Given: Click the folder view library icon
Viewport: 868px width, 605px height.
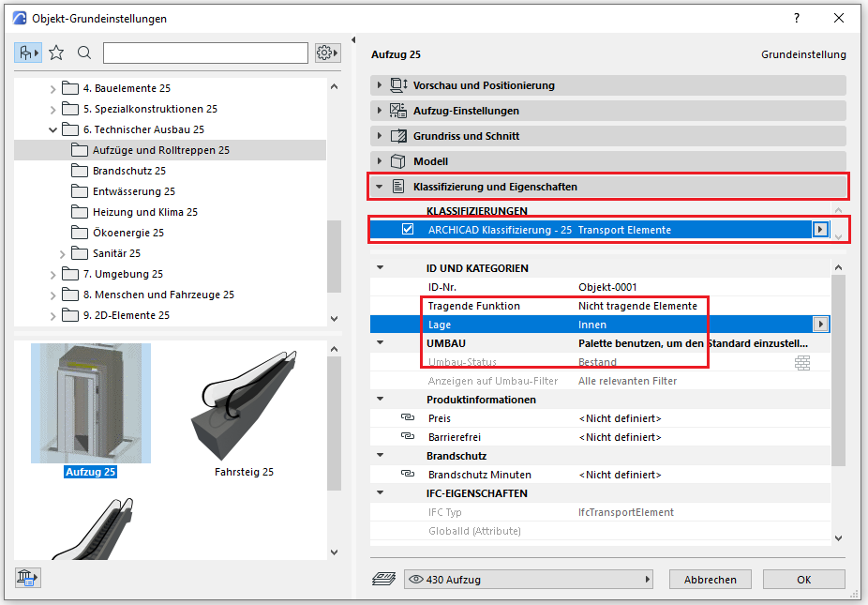Looking at the screenshot, I should point(27,53).
